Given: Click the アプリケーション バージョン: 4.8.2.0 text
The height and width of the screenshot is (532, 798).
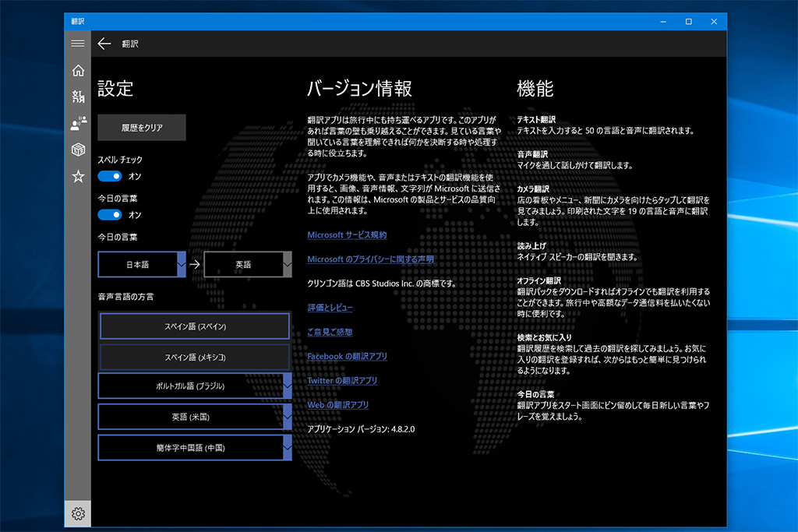Looking at the screenshot, I should (x=361, y=429).
